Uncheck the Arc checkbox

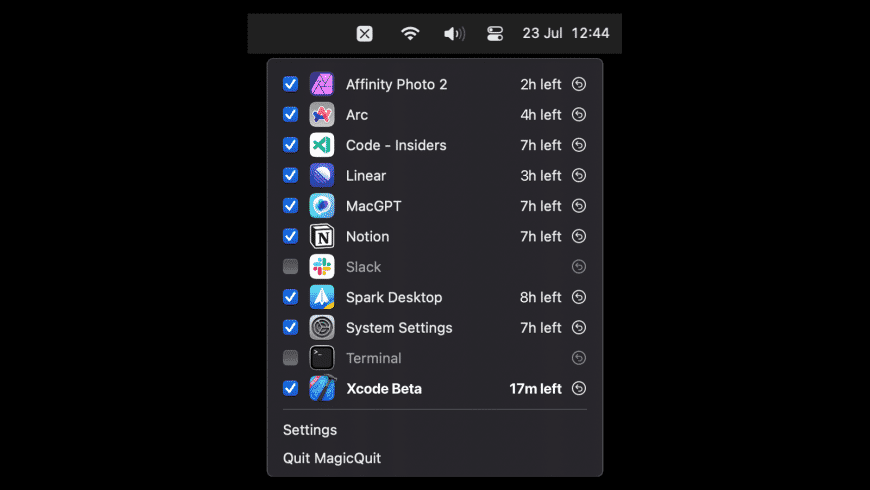(290, 115)
